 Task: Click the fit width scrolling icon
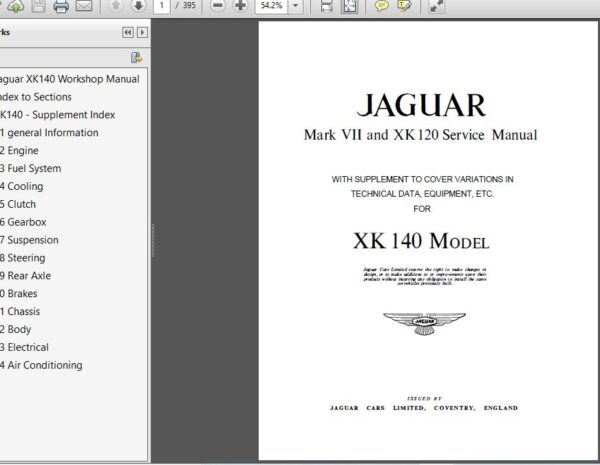coord(326,6)
